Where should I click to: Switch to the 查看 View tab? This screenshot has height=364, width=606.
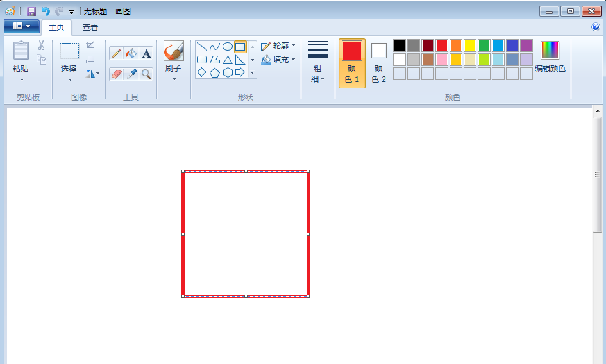click(90, 28)
